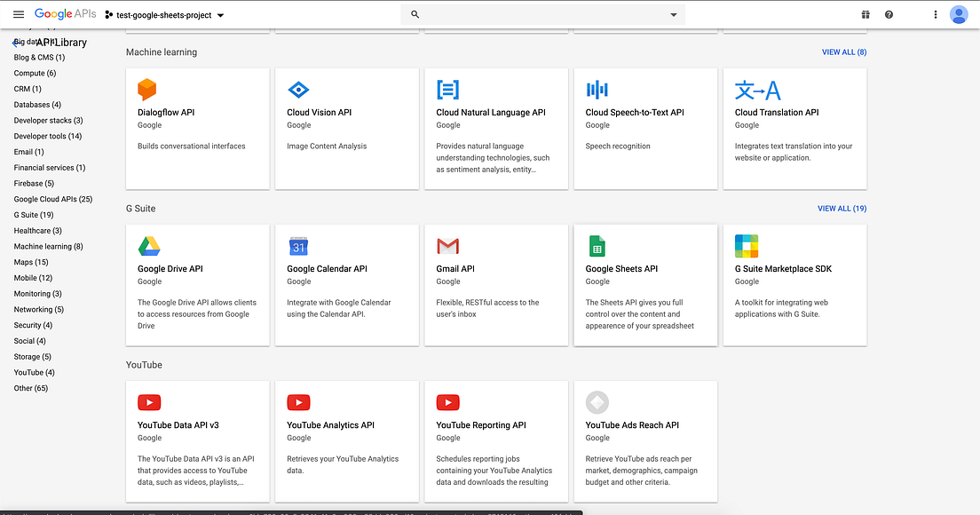
Task: Click the Gmail API envelope icon
Action: tap(447, 246)
